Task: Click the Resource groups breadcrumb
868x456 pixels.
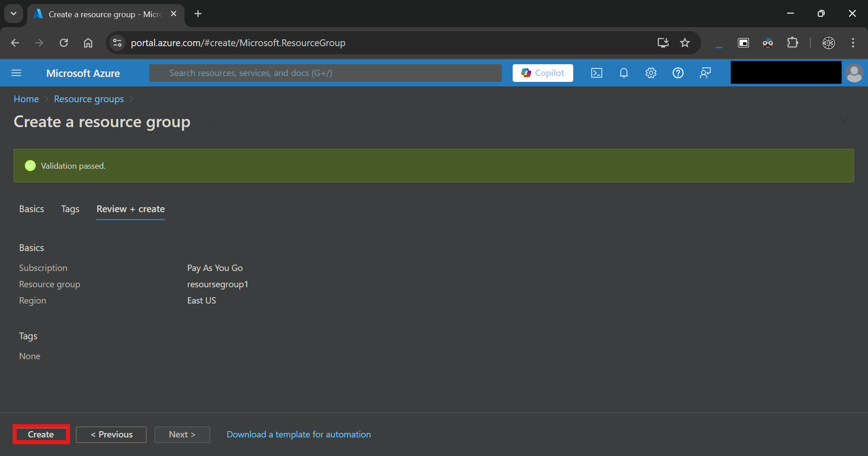Action: coord(89,99)
